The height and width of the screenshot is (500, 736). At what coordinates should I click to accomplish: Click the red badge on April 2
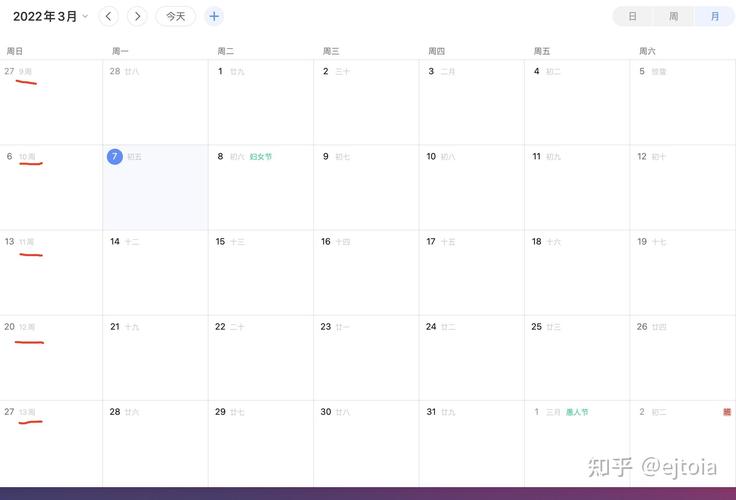click(x=727, y=412)
